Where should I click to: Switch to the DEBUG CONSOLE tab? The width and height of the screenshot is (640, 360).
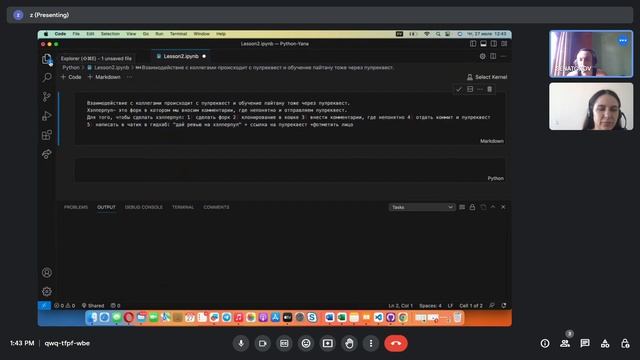point(144,207)
